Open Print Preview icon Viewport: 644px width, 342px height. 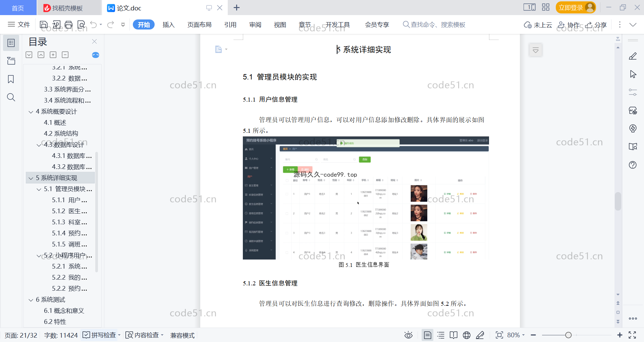81,24
